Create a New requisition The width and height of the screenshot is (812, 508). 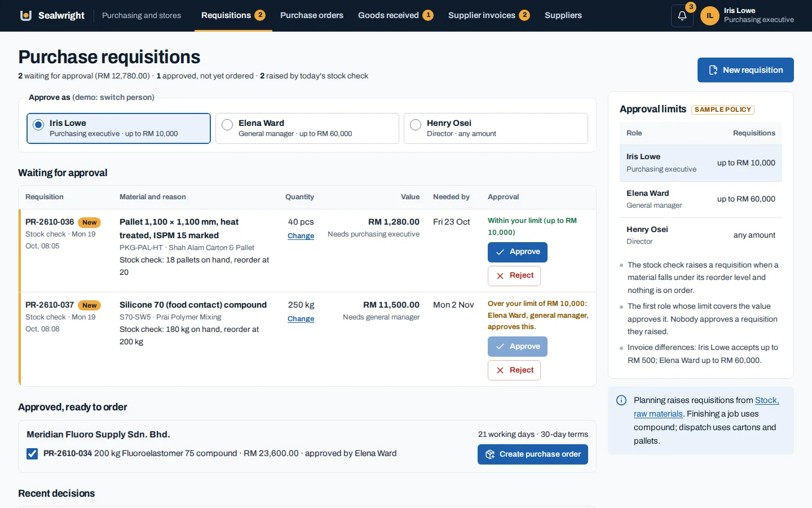(x=745, y=70)
